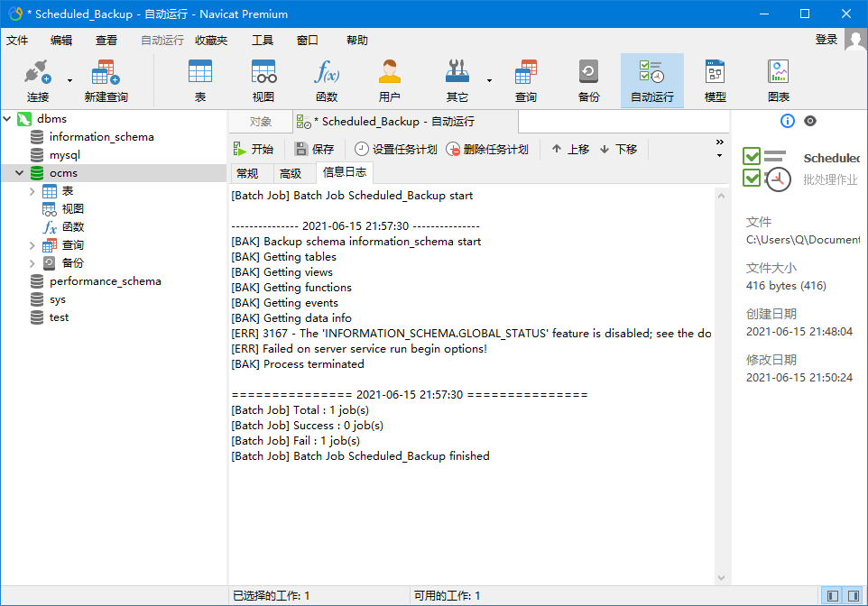Click the 连接 connection toolbar icon
868x606 pixels.
coord(38,80)
